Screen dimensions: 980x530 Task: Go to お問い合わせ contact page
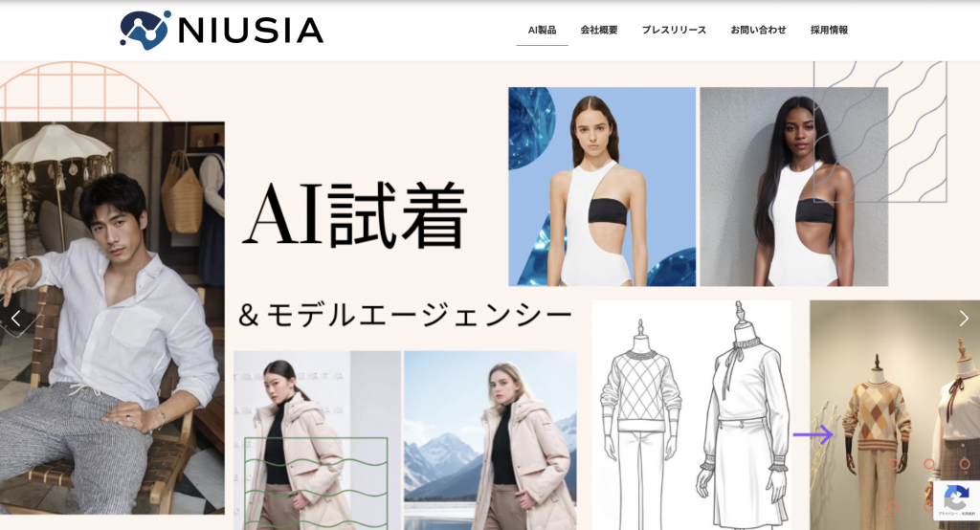pyautogui.click(x=758, y=30)
